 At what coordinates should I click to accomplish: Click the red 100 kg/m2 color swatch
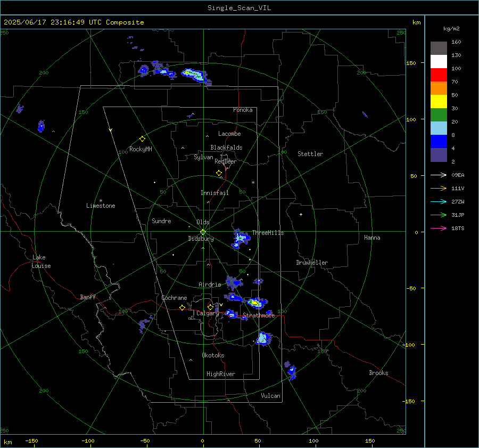(x=439, y=75)
